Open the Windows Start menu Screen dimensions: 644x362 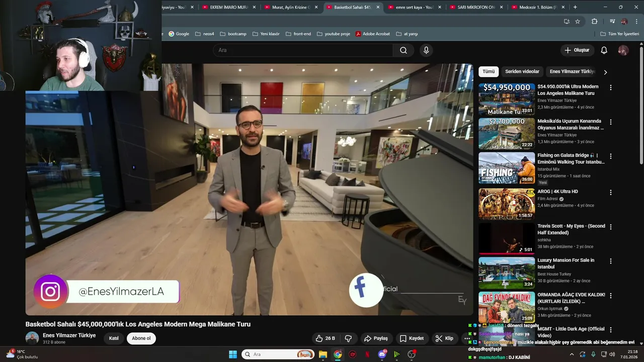(x=233, y=354)
